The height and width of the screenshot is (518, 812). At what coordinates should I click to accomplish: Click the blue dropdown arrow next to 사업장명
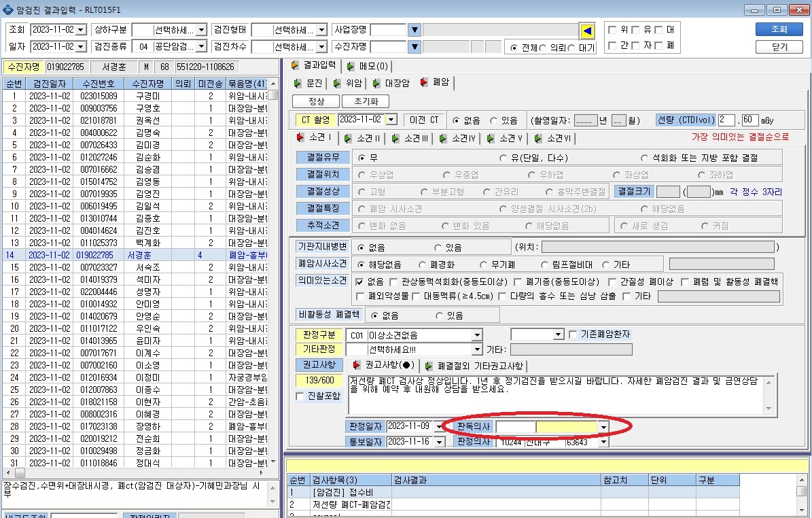414,31
